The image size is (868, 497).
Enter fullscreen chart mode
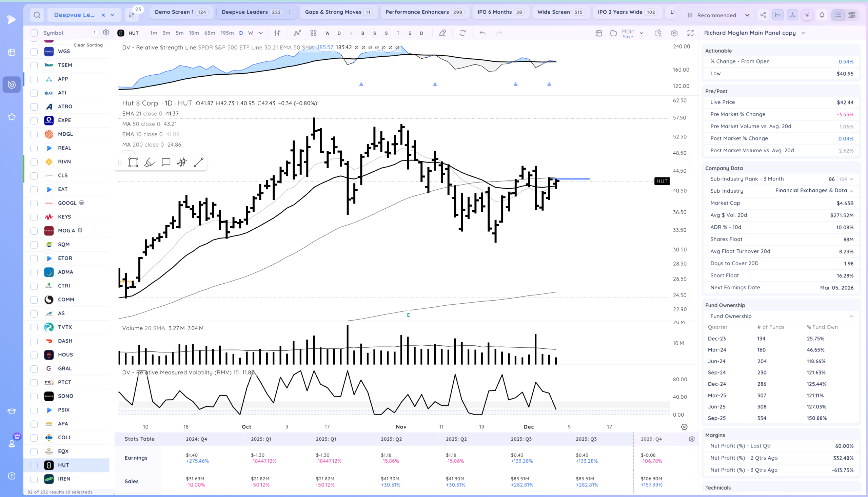690,33
